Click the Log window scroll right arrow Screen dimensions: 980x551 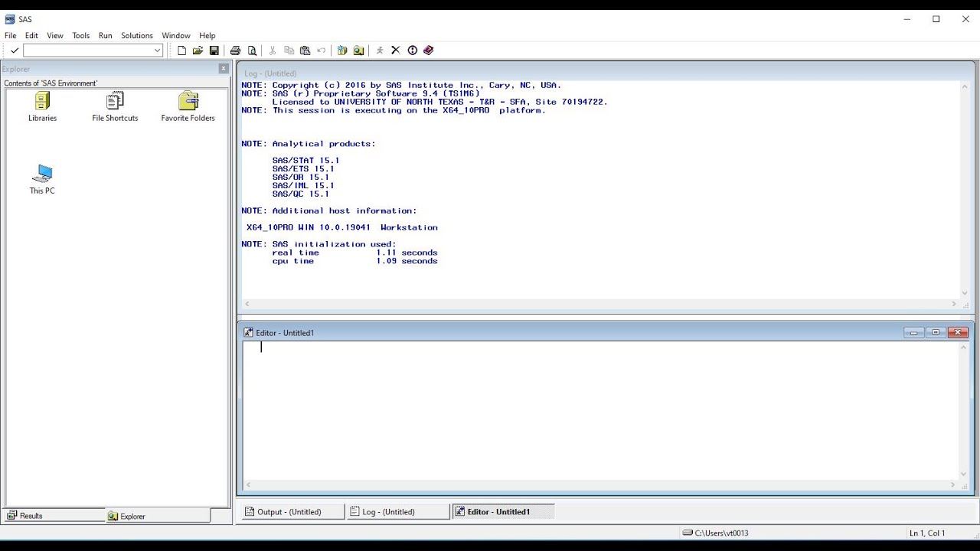click(954, 304)
